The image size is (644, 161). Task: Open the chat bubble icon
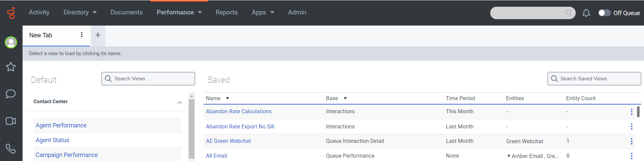pyautogui.click(x=11, y=94)
